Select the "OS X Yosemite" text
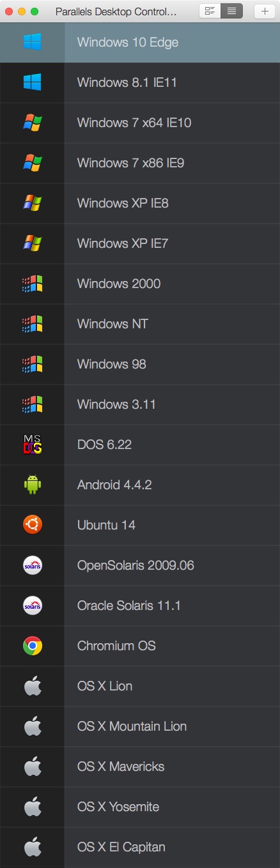 pos(118,807)
